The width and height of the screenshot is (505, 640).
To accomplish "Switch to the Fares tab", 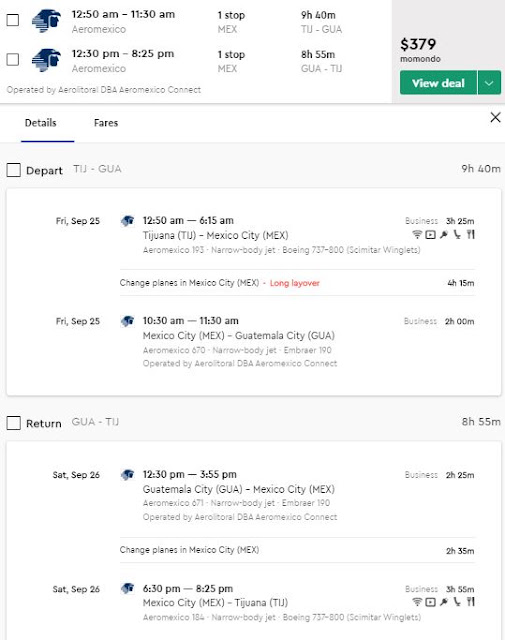I will click(106, 123).
